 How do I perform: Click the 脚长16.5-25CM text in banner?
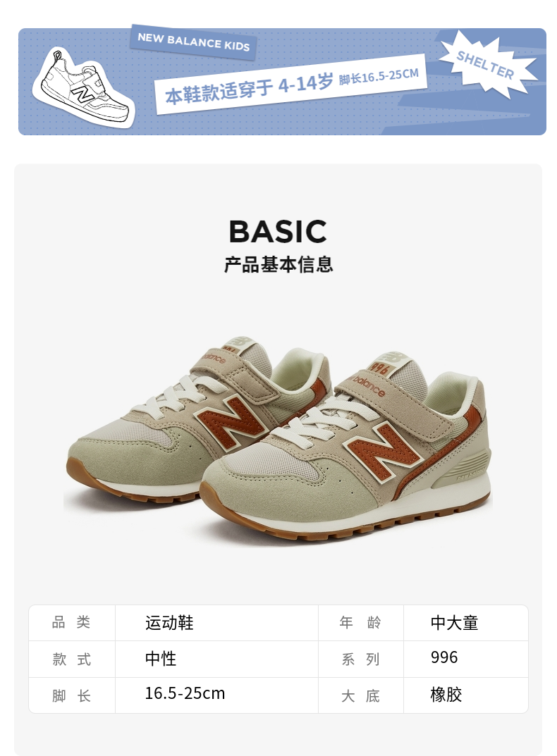pos(379,75)
